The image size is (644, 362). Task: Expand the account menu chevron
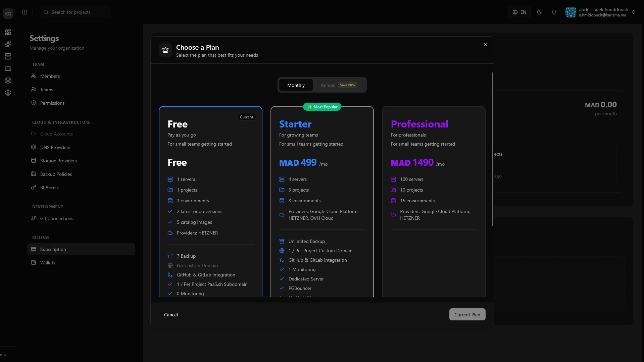pyautogui.click(x=634, y=12)
